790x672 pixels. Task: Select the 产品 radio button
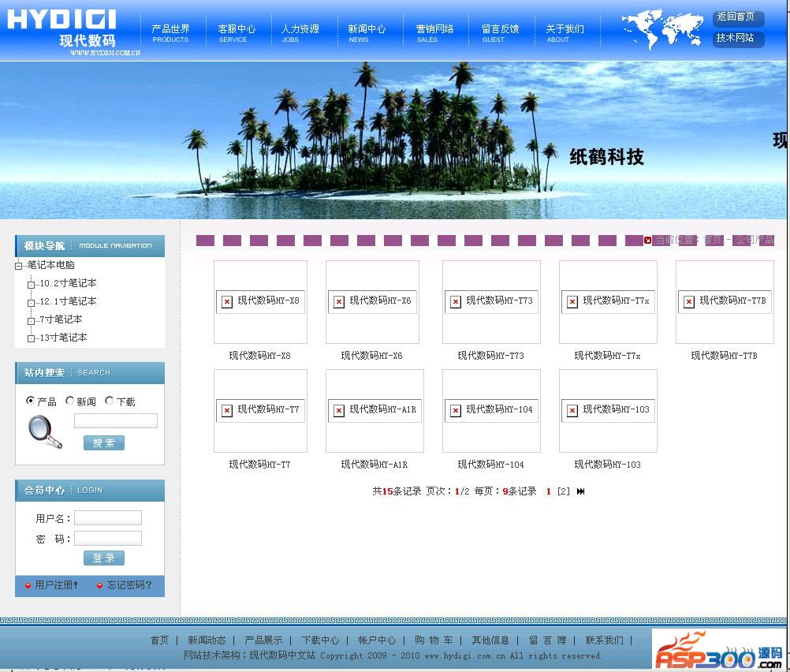pos(31,401)
